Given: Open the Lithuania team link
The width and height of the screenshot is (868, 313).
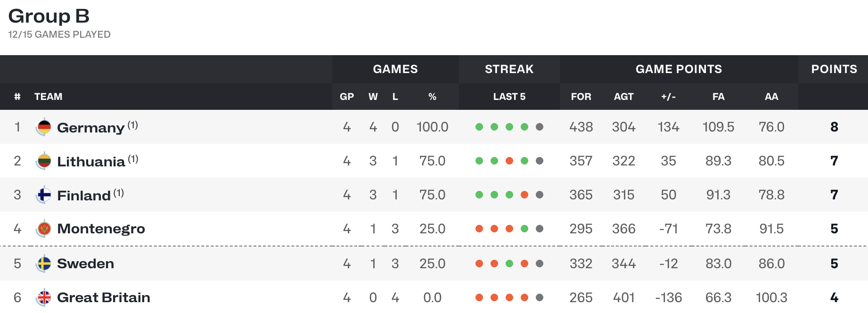Looking at the screenshot, I should pos(91,162).
